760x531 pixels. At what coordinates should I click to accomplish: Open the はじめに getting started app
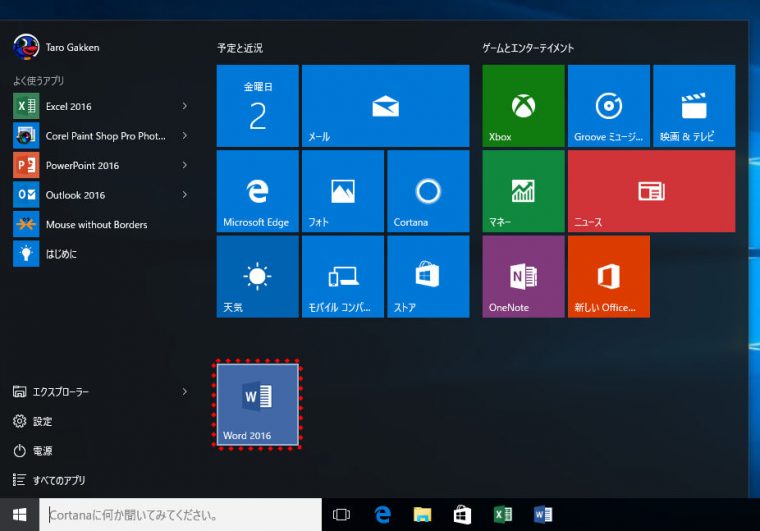[102, 254]
